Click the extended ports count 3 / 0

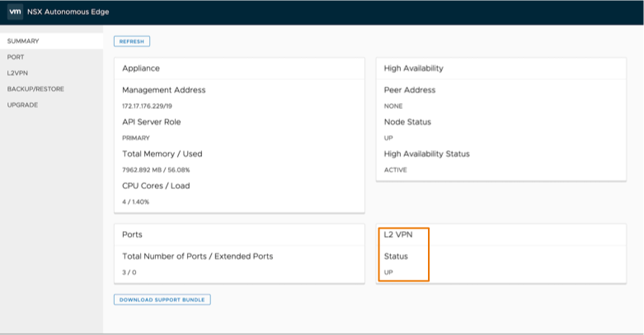coord(130,271)
